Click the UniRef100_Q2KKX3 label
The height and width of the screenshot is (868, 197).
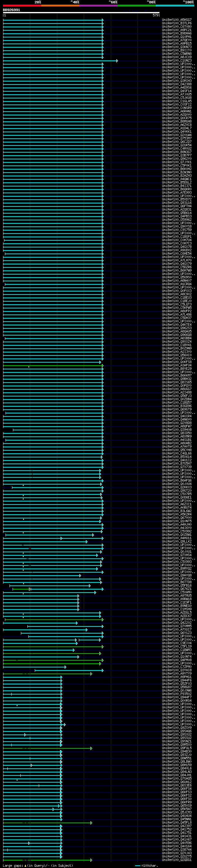[x=177, y=487]
